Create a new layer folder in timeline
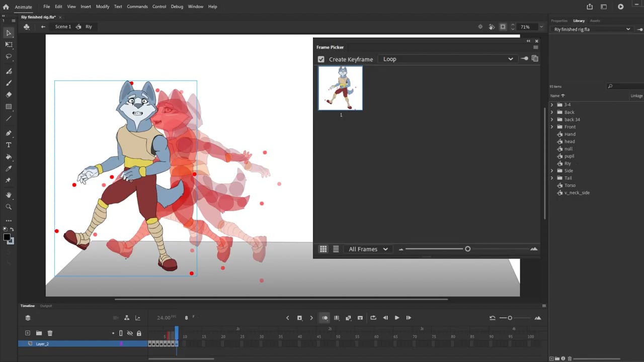 [x=39, y=333]
